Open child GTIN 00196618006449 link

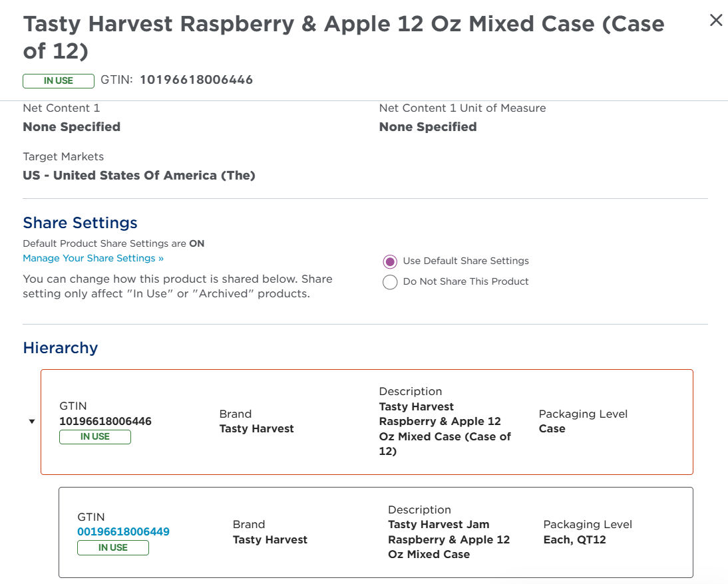point(123,531)
